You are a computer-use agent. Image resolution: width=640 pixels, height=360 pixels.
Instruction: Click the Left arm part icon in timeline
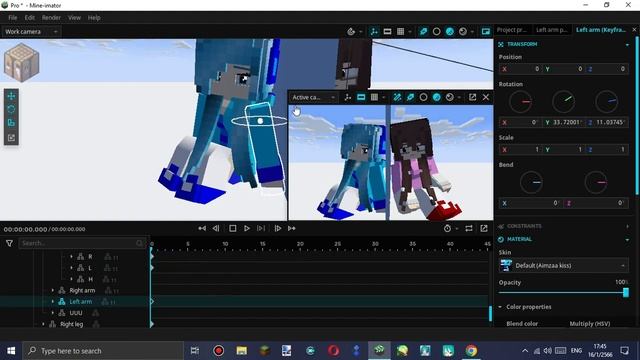point(62,302)
